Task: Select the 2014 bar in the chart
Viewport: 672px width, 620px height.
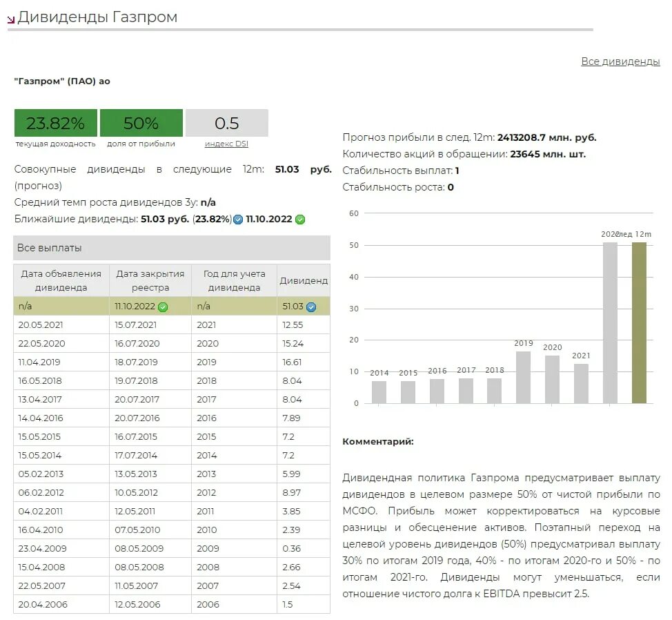Action: pos(379,392)
